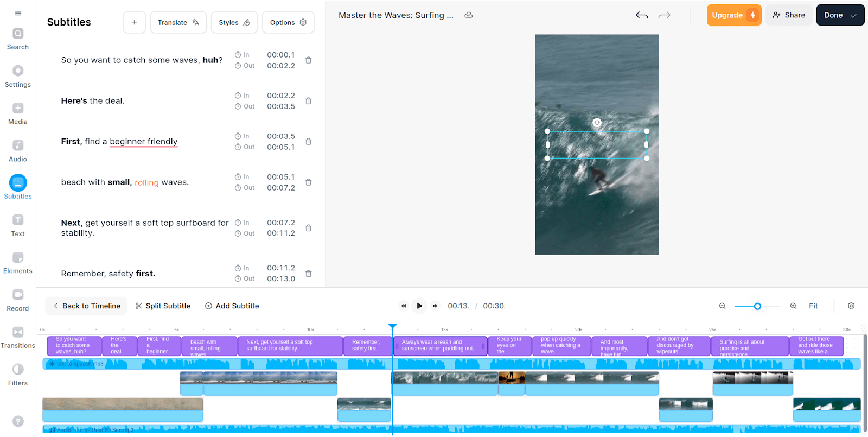868x437 pixels.
Task: Select 'And don't get discouraged' subtitle clip
Action: click(x=679, y=346)
